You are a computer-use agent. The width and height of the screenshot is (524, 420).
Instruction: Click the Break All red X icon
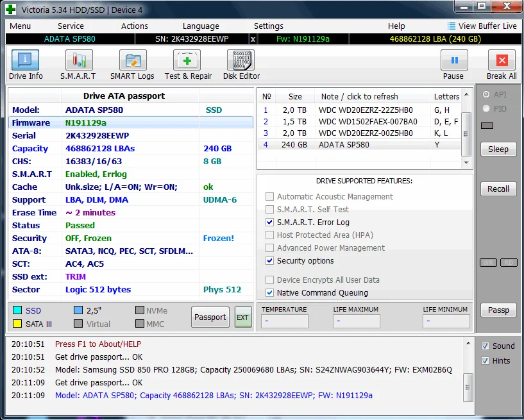pos(502,60)
